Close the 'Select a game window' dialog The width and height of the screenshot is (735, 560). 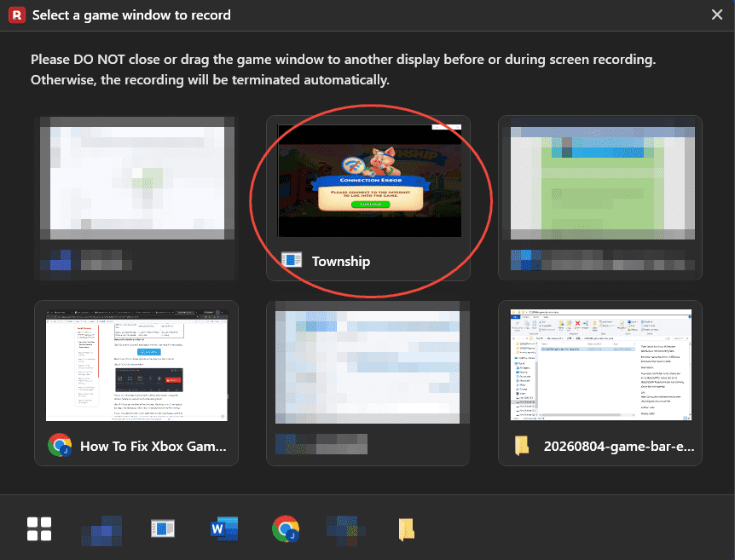click(717, 14)
